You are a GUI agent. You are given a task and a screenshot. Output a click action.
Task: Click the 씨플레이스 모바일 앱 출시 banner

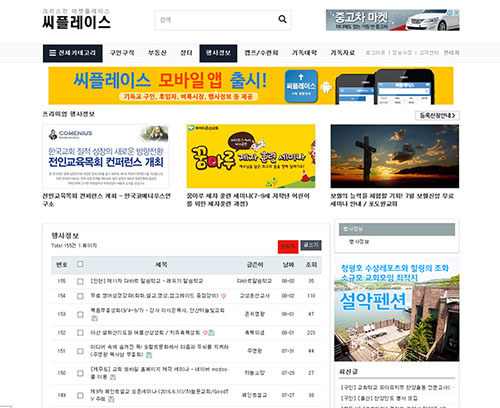251,86
